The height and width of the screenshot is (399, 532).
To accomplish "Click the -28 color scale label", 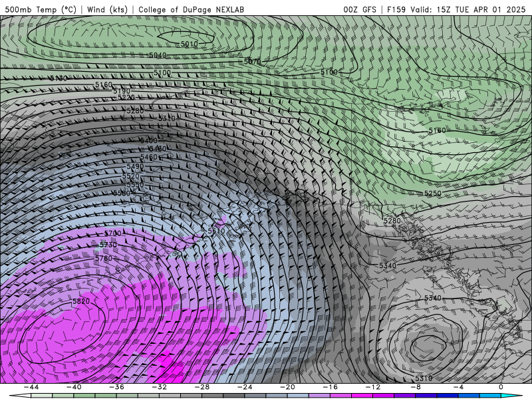I will point(202,387).
